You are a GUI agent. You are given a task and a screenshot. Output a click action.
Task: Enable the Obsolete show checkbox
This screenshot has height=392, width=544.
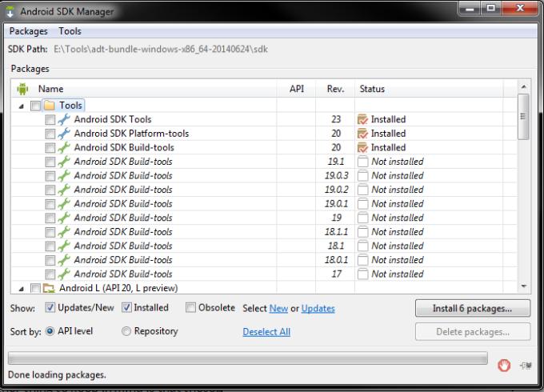click(x=190, y=308)
